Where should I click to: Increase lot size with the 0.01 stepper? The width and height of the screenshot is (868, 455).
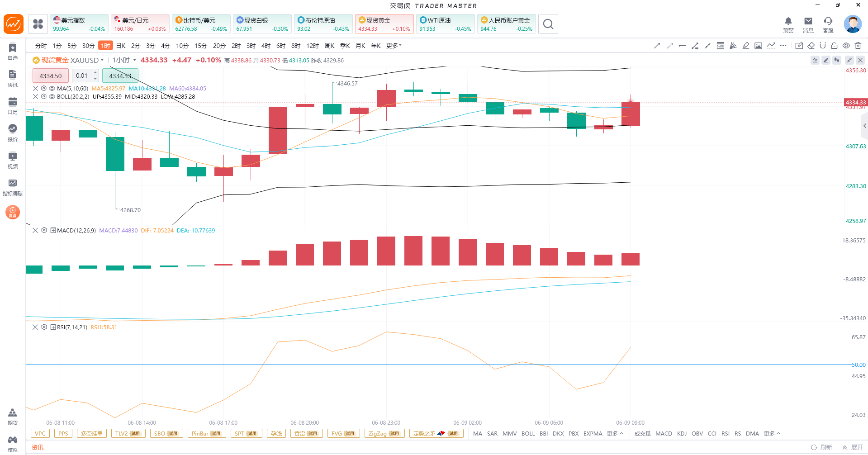[95, 72]
